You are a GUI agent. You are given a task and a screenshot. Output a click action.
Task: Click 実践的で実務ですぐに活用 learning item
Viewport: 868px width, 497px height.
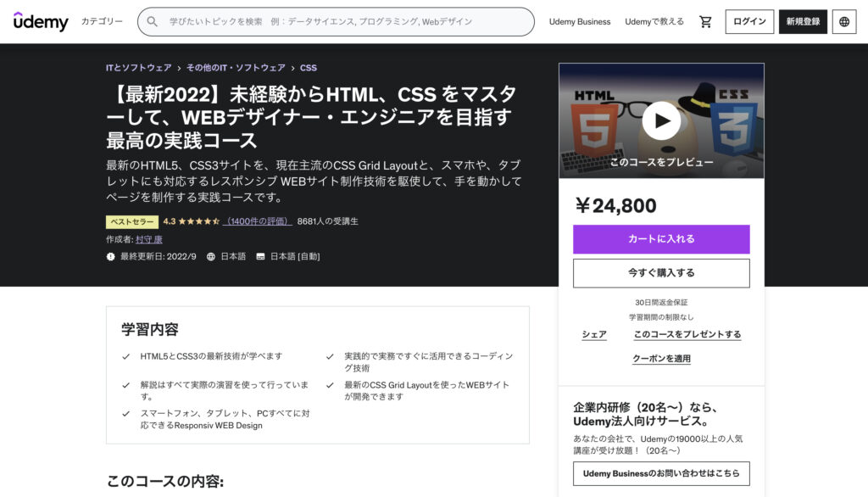[x=428, y=362]
